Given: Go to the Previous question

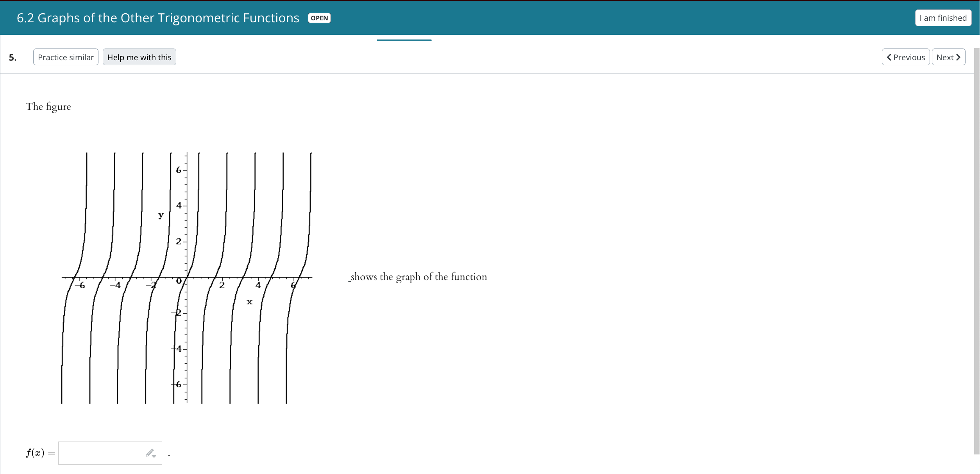Looking at the screenshot, I should pos(905,57).
